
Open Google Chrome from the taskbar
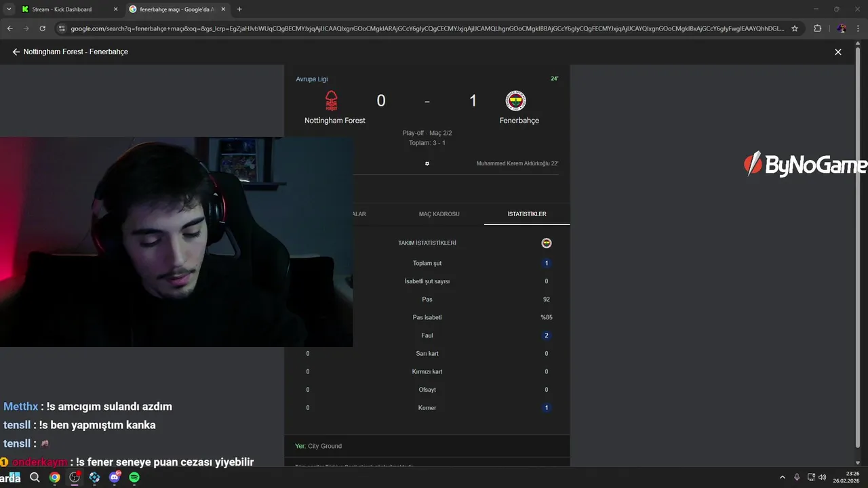(x=54, y=477)
